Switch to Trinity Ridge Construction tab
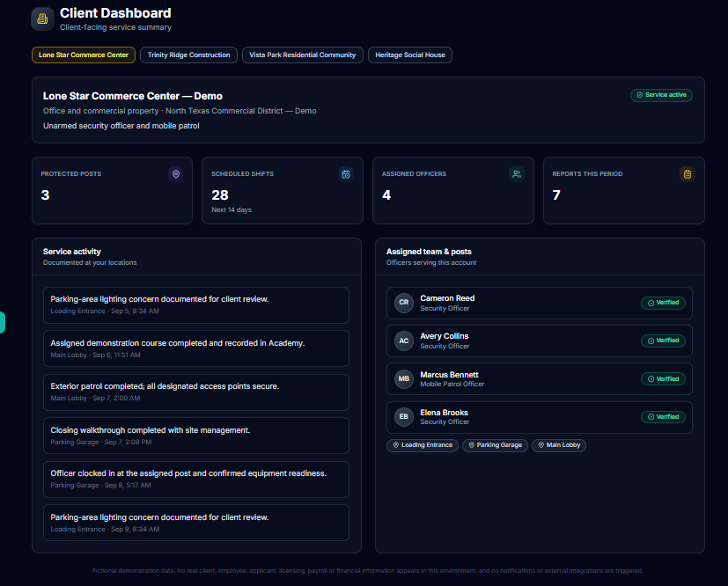Viewport: 728px width, 586px height. (x=188, y=55)
